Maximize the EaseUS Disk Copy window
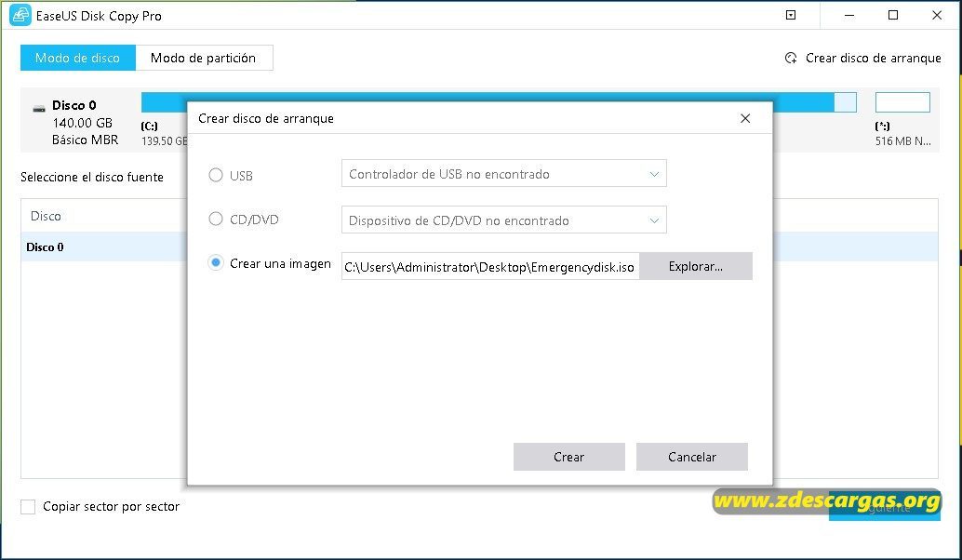This screenshot has height=560, width=962. coord(893,15)
